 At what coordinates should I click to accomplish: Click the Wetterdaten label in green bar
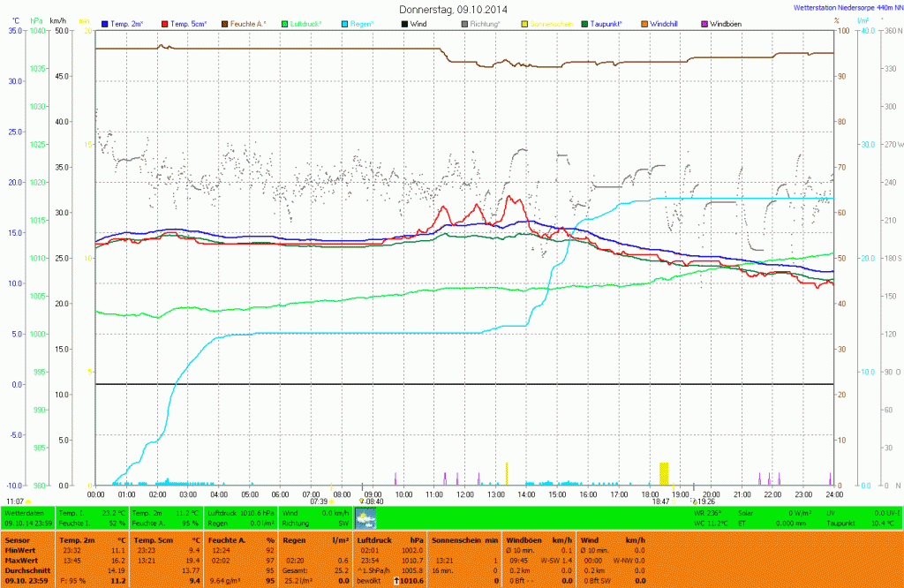pos(25,512)
